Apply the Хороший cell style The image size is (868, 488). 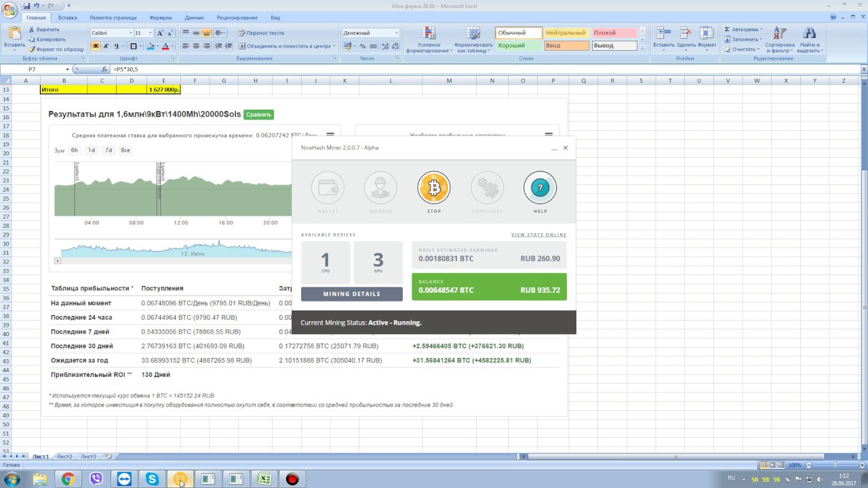519,45
